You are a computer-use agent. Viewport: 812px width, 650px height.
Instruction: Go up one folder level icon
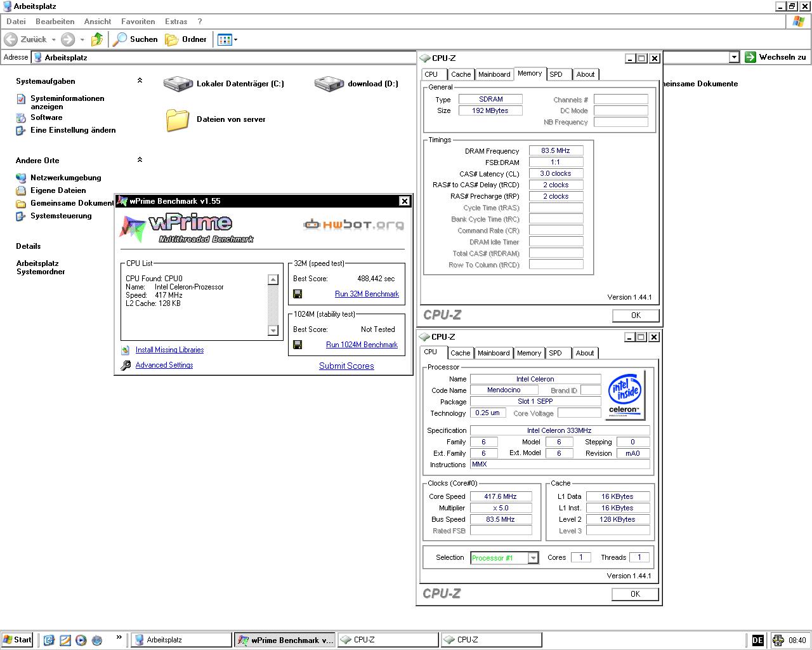[x=97, y=39]
